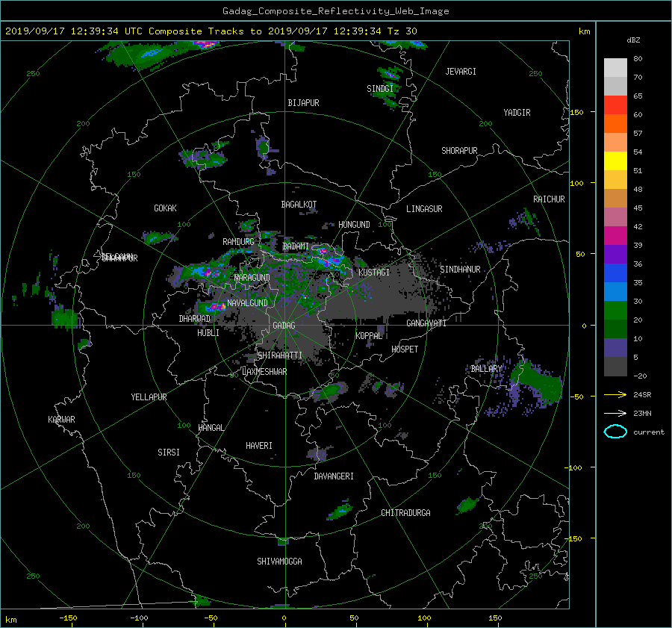Click the KOPPAL city label
The image size is (672, 628).
click(369, 336)
